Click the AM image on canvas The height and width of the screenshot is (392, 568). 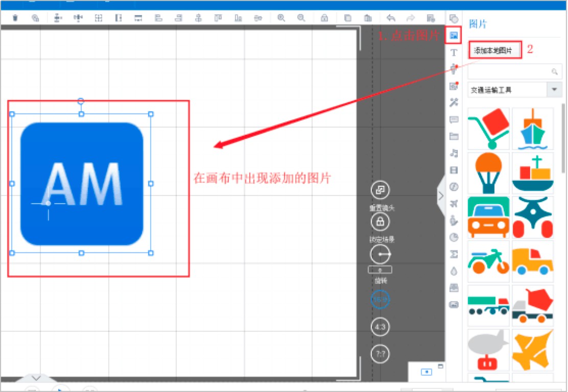(x=82, y=184)
